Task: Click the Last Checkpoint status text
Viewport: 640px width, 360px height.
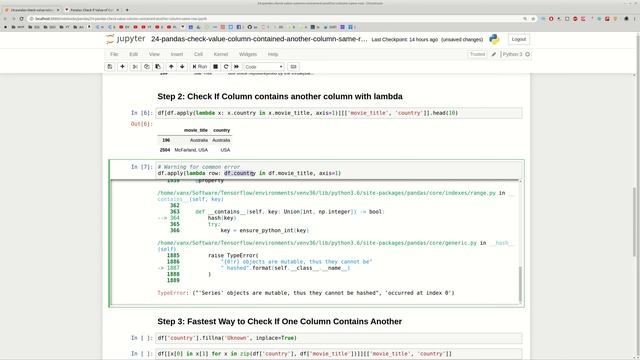Action: click(404, 40)
